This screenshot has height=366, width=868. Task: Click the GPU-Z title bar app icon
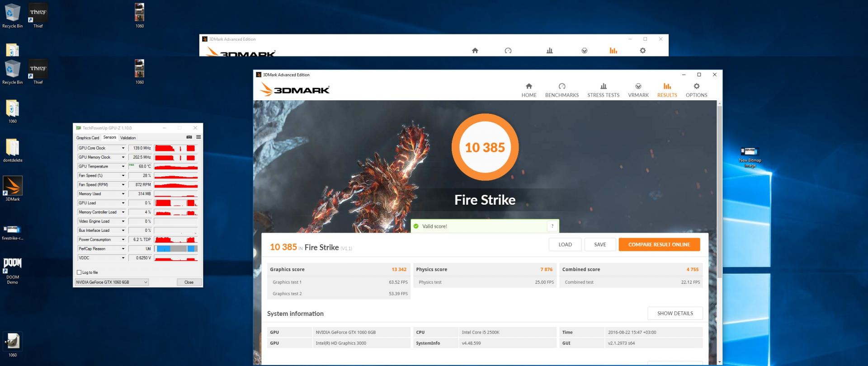point(79,128)
